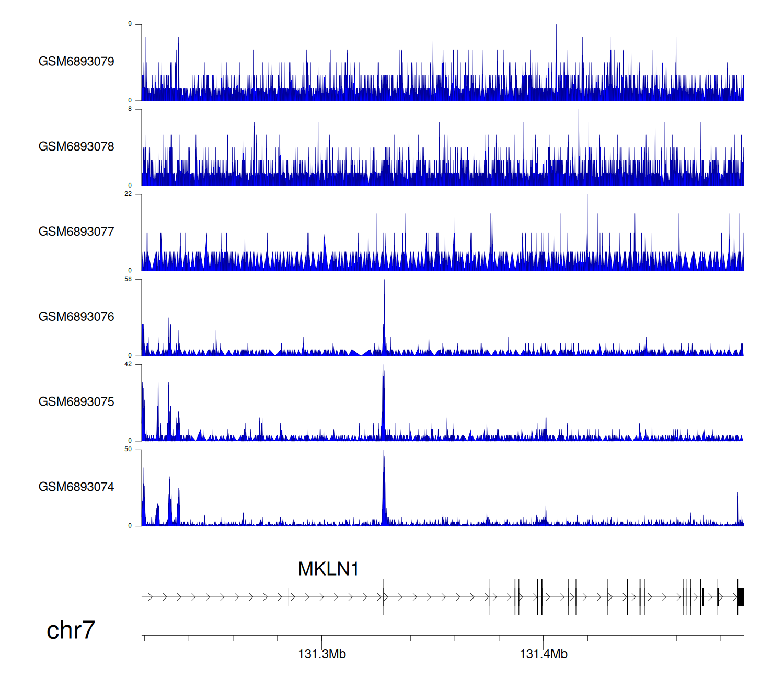The image size is (784, 690).
Task: Click the MKLN1 gene name
Action: tap(328, 569)
